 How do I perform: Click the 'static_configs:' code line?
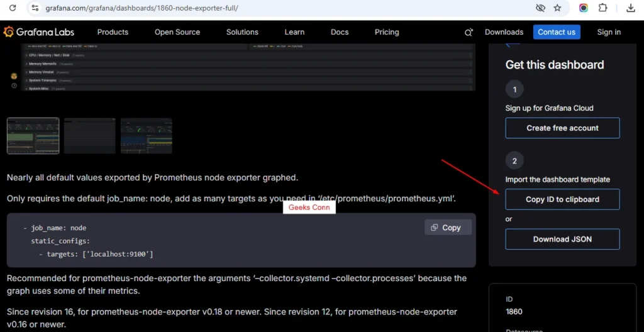pos(60,241)
